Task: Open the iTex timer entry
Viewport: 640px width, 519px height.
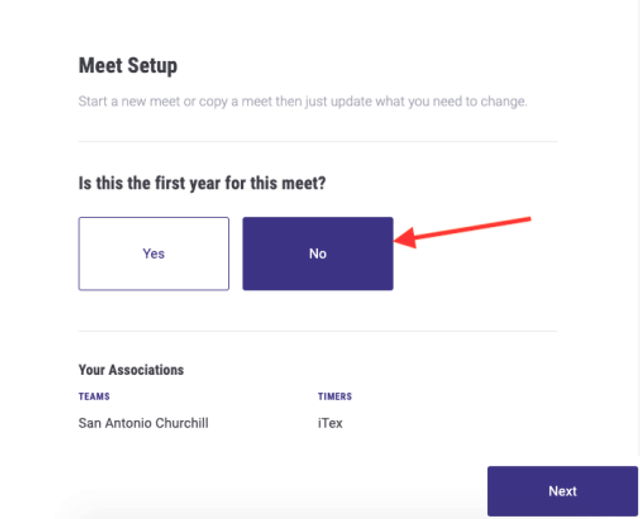Action: (x=330, y=423)
